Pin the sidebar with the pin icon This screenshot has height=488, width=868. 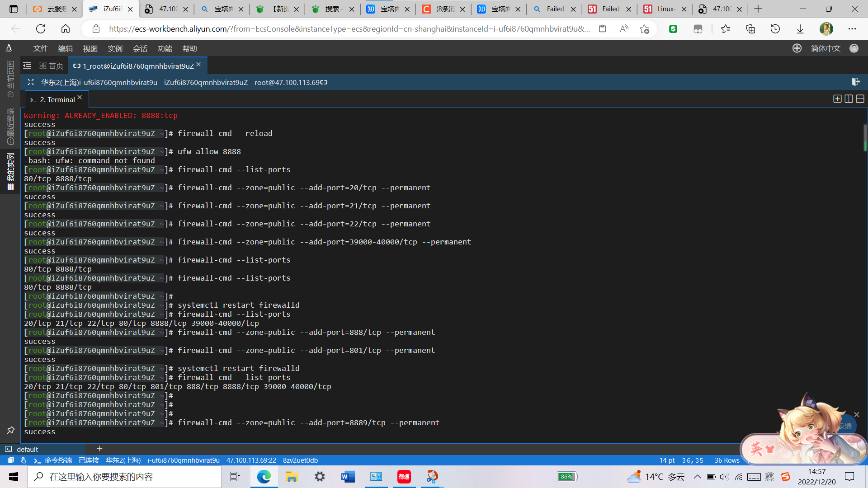tap(10, 430)
